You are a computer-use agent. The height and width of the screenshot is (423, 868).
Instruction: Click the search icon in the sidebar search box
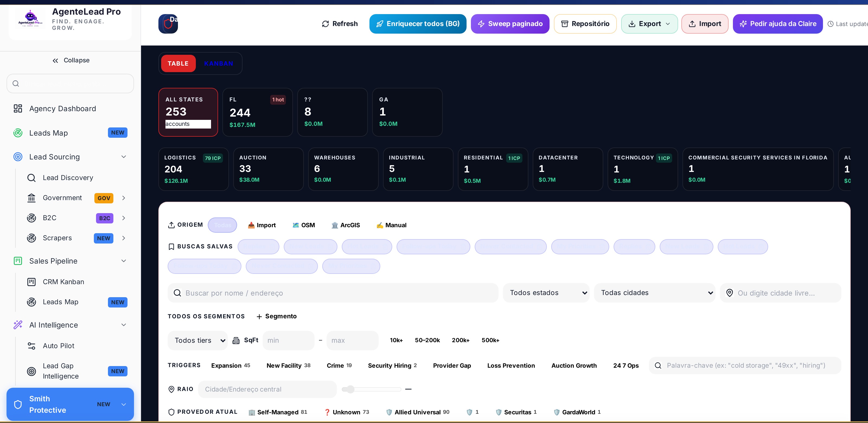(x=16, y=84)
